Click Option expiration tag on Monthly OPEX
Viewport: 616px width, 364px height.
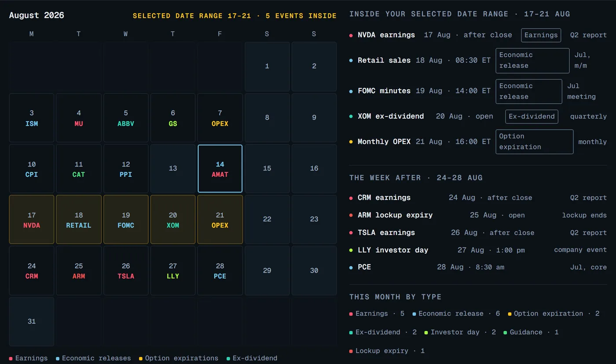click(x=535, y=142)
